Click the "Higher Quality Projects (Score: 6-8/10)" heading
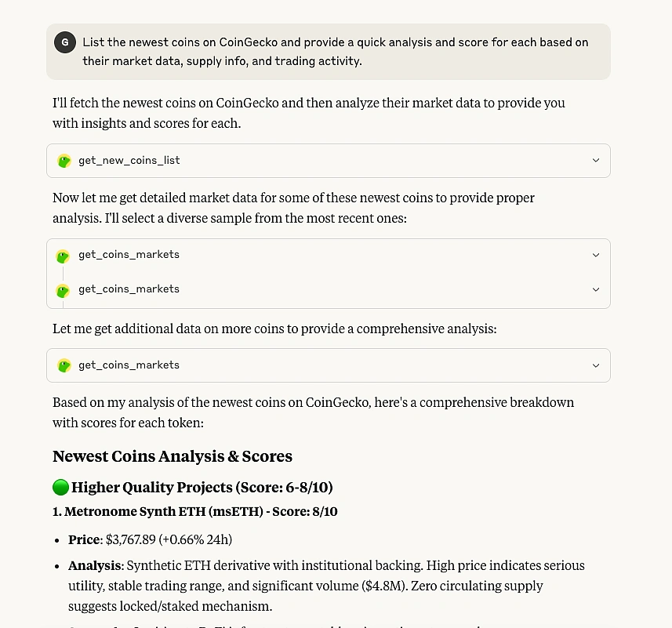Viewport: 672px width, 628px height. click(x=202, y=488)
